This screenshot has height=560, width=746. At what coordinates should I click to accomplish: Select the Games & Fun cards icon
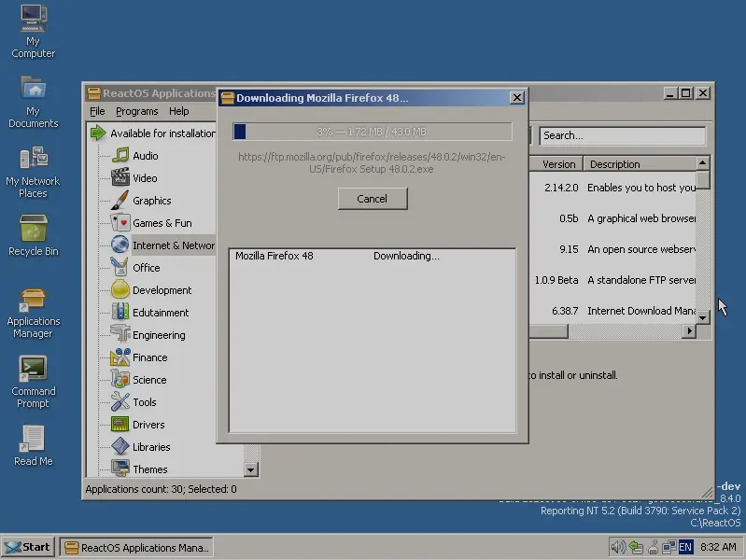tap(120, 222)
